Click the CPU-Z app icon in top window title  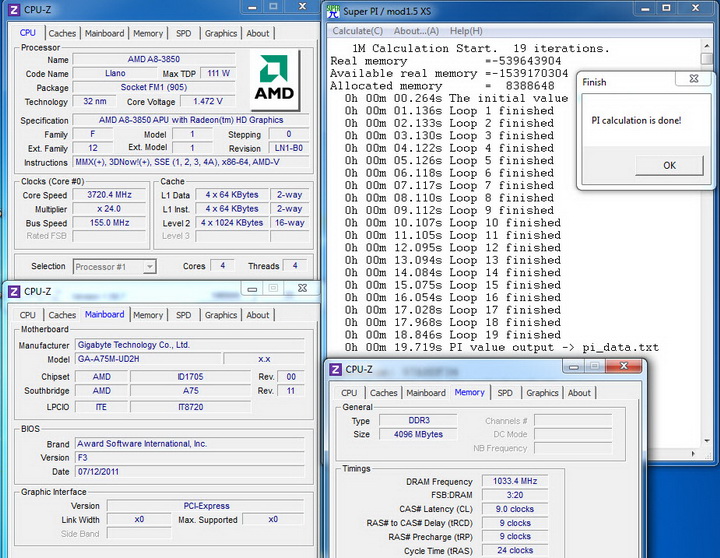pyautogui.click(x=14, y=9)
